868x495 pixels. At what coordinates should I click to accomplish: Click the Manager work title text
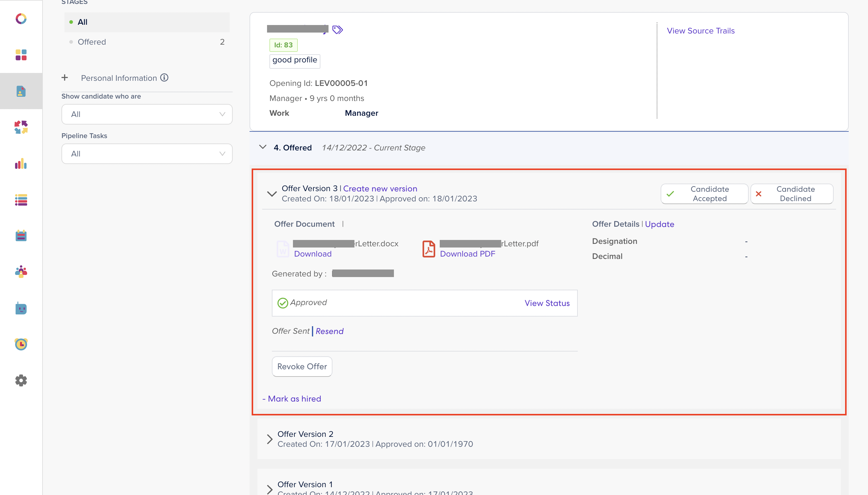(361, 113)
